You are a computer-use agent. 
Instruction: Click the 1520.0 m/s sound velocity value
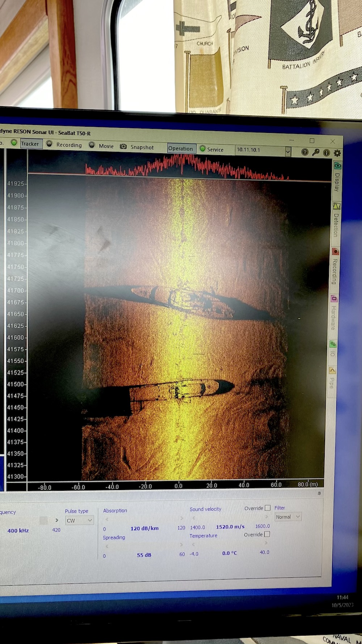click(x=230, y=527)
